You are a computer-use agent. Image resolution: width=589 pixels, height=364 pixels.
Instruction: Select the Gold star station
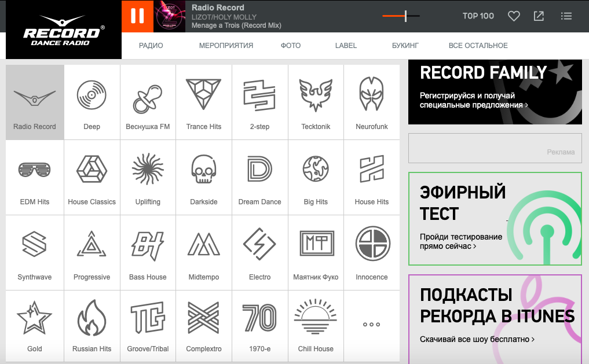coord(35,326)
